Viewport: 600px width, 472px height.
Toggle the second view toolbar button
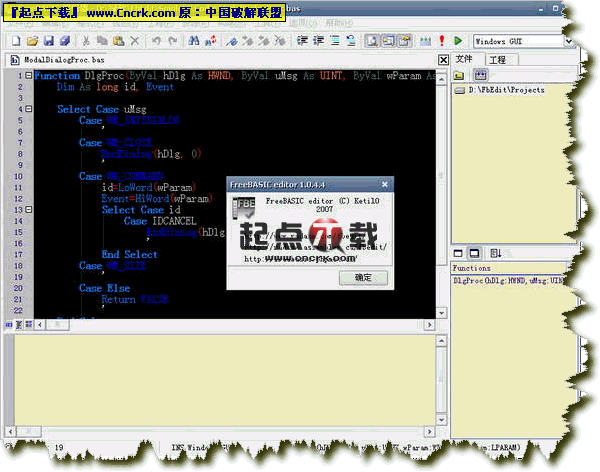[x=388, y=41]
